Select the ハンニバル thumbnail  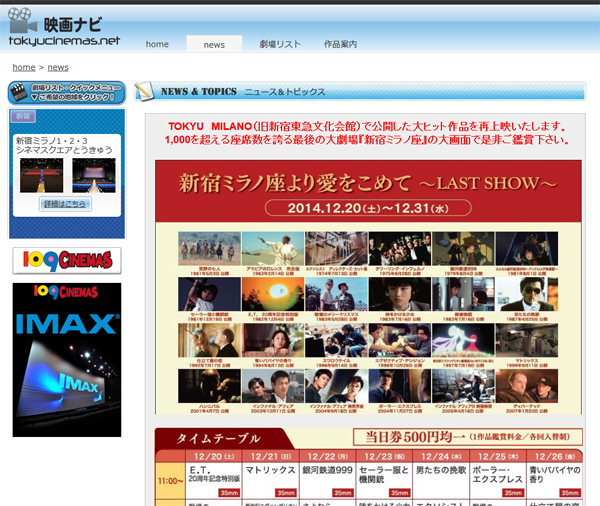point(209,386)
